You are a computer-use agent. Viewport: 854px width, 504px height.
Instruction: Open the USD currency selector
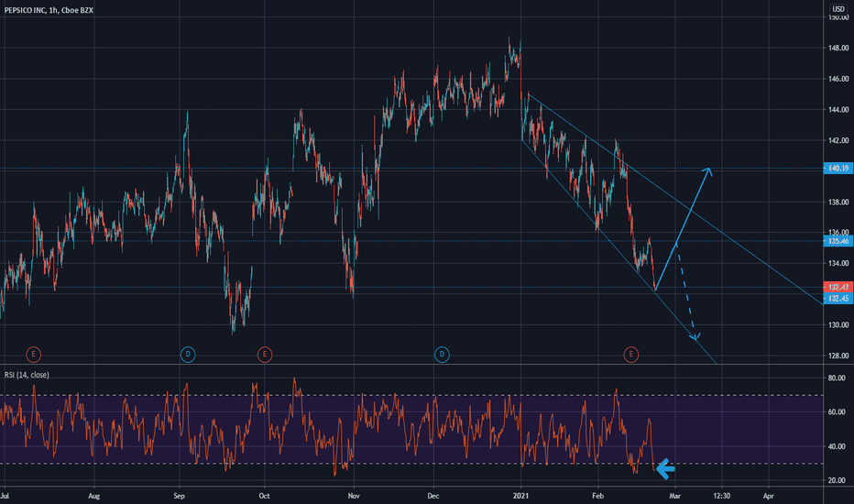click(838, 9)
